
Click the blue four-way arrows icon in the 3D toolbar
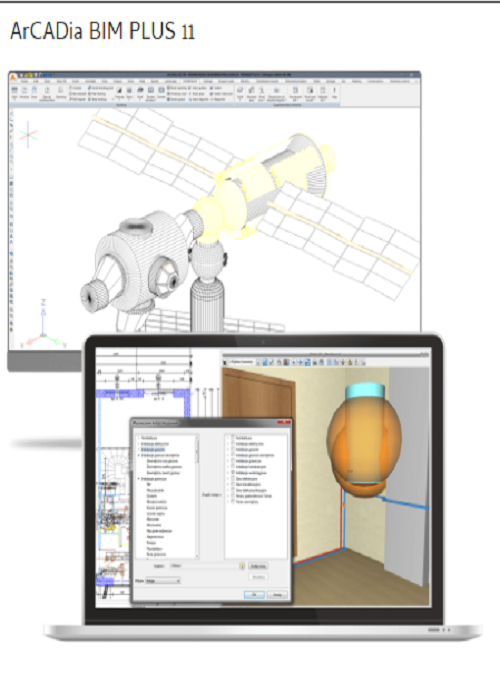(x=300, y=362)
